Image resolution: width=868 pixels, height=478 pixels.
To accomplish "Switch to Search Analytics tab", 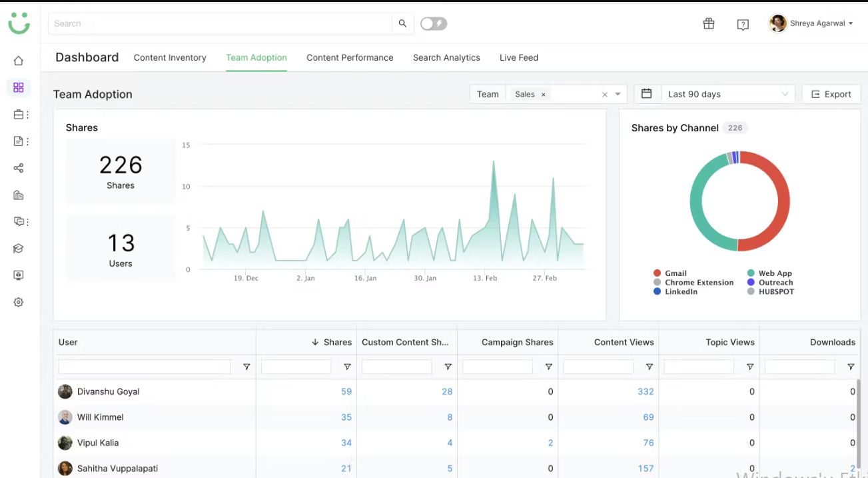I will point(446,57).
